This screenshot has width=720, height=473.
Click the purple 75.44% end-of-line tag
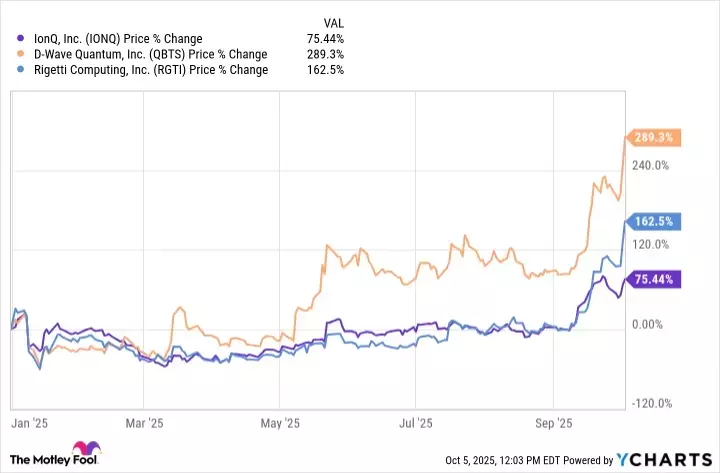tap(651, 279)
